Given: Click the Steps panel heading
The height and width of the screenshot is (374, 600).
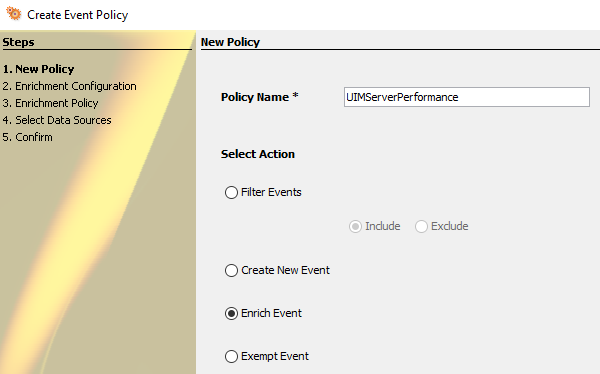Looking at the screenshot, I should (18, 42).
